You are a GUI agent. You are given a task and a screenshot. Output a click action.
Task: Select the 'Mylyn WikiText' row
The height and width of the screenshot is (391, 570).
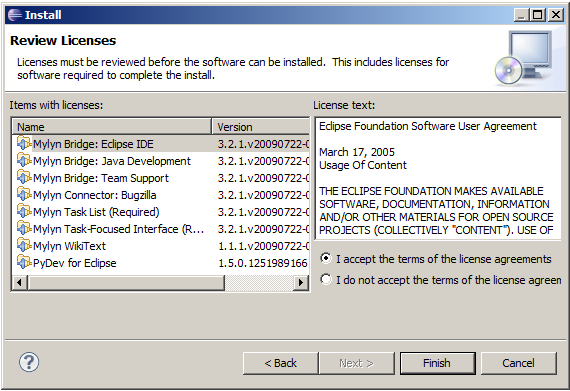(x=161, y=246)
